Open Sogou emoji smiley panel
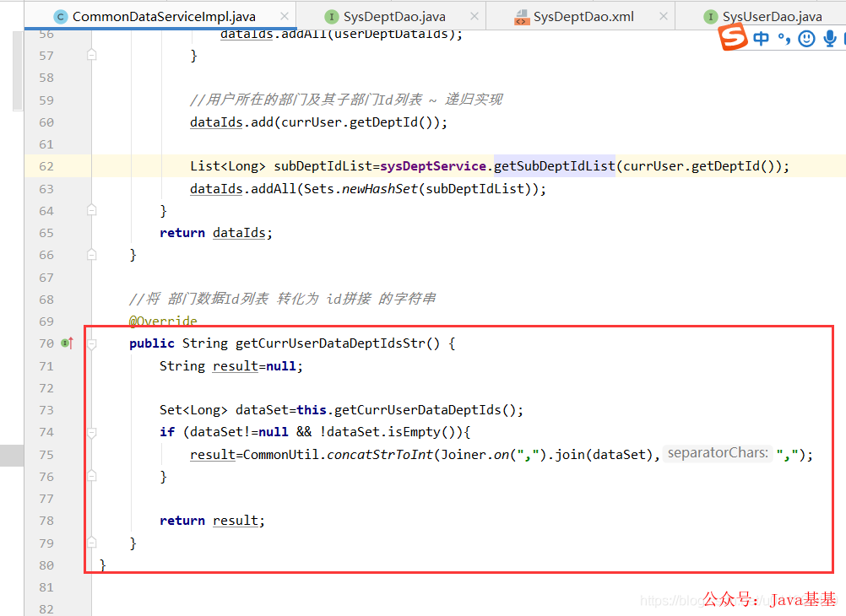 coord(806,38)
